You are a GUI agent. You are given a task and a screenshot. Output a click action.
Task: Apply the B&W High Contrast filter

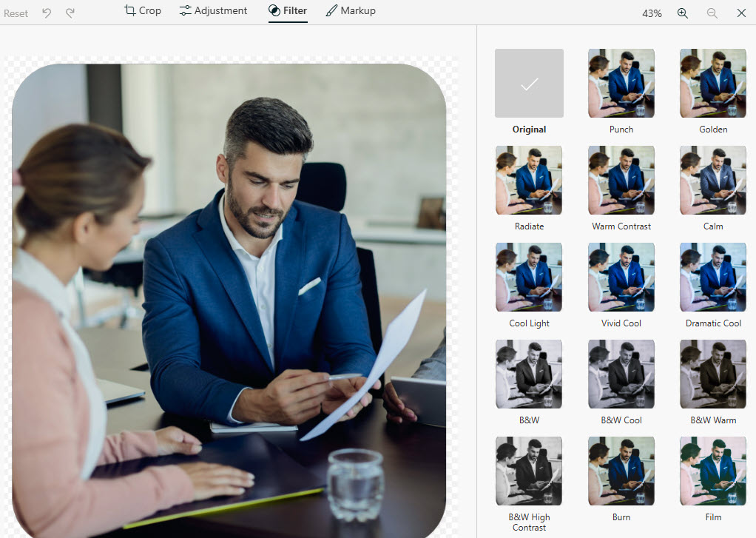click(529, 471)
